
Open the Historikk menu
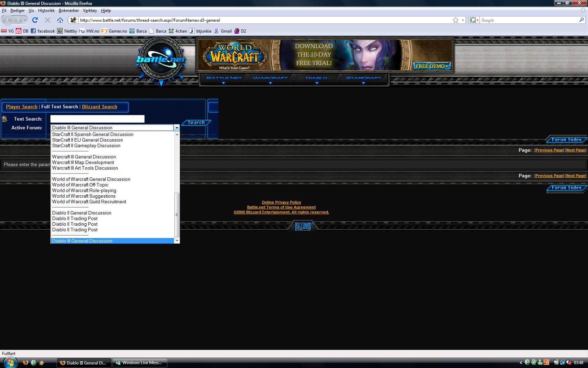[x=46, y=11]
